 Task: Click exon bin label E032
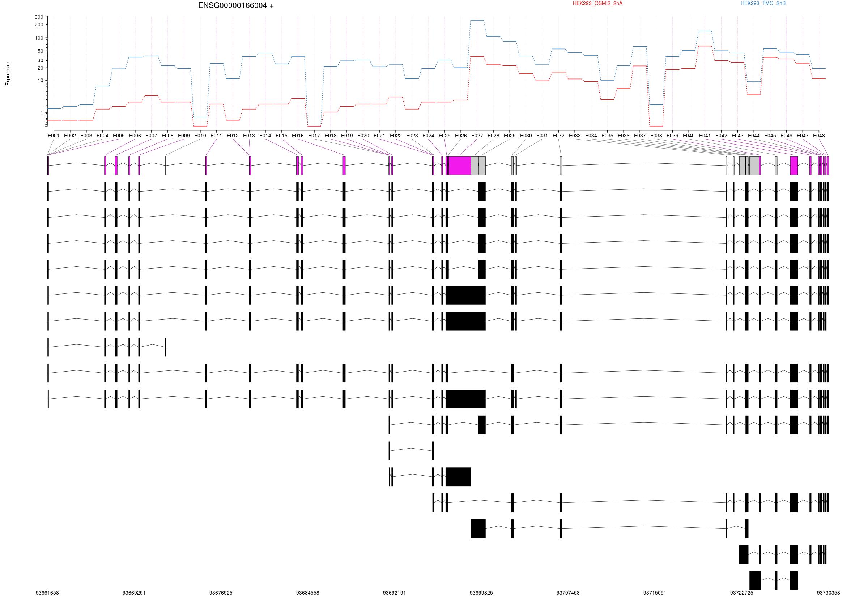point(558,136)
